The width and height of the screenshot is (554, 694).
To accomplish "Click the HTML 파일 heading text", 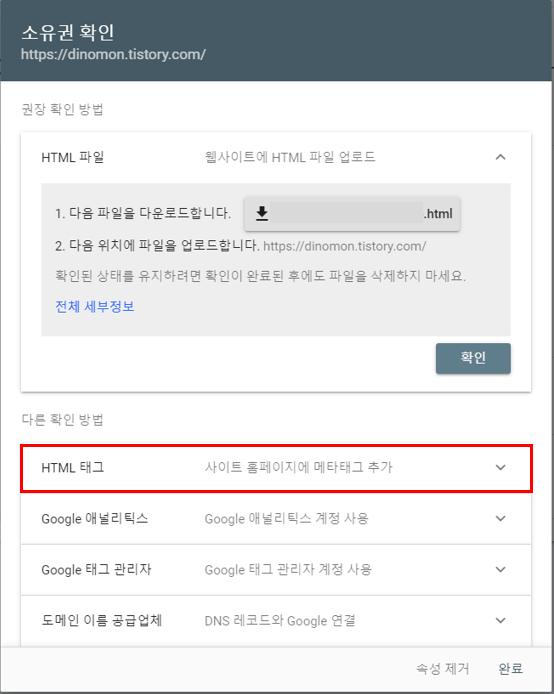I will click(x=73, y=157).
